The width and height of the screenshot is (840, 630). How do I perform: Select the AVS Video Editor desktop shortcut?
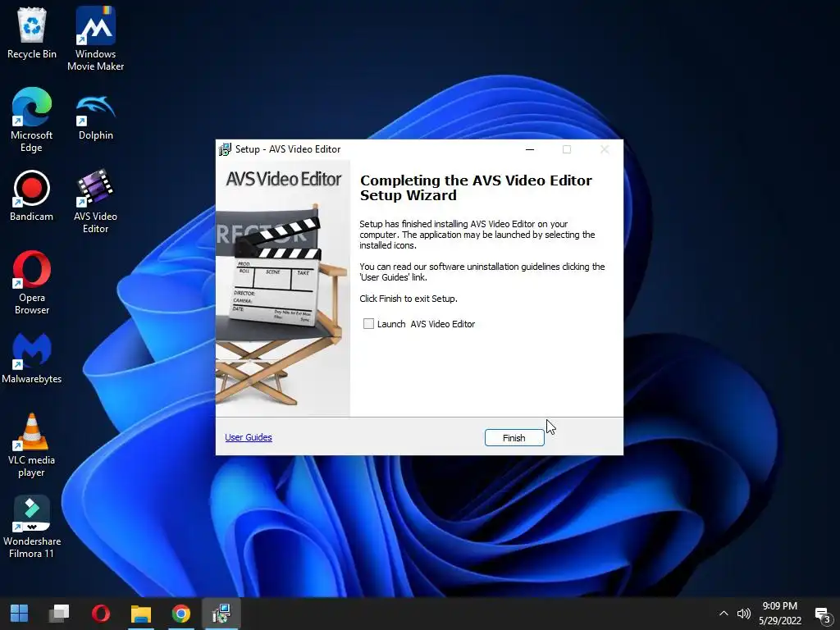[x=95, y=202]
